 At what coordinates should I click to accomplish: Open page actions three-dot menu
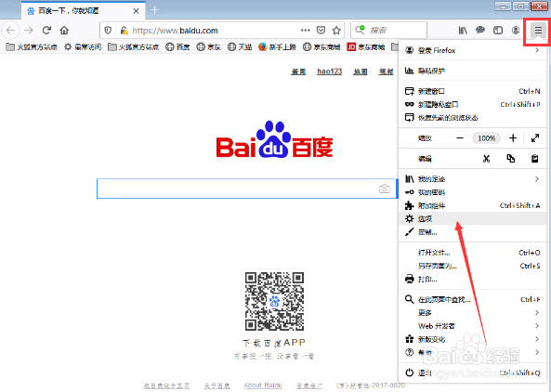pyautogui.click(x=306, y=31)
